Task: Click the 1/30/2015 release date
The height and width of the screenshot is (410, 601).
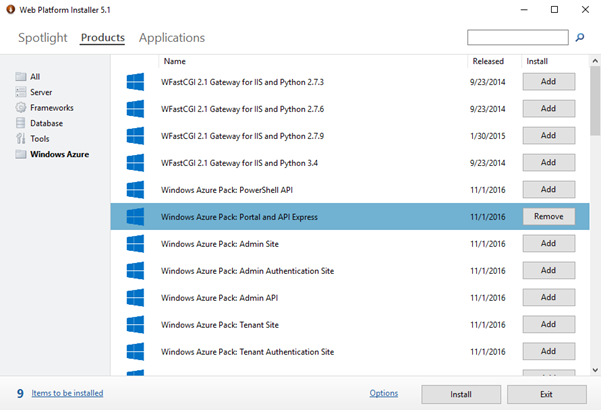Action: [x=488, y=136]
